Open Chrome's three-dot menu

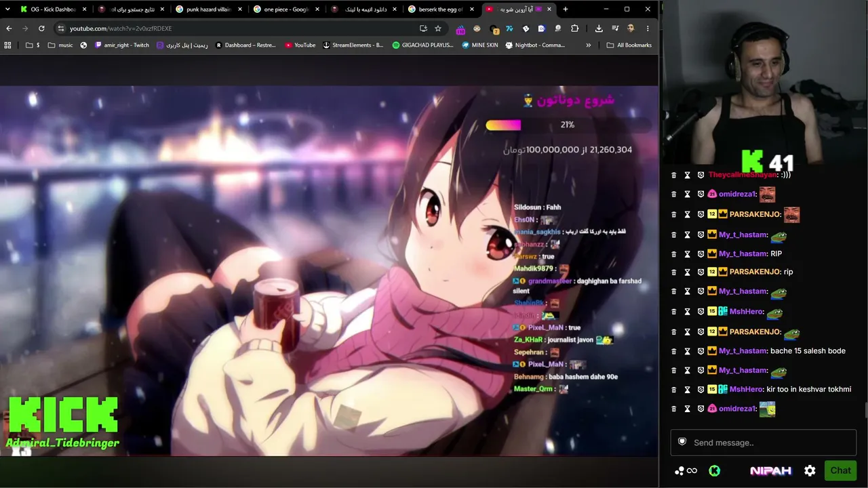click(648, 28)
